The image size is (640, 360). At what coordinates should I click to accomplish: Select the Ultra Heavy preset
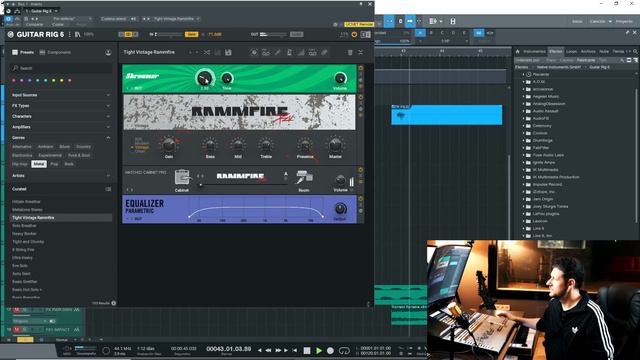tap(22, 258)
